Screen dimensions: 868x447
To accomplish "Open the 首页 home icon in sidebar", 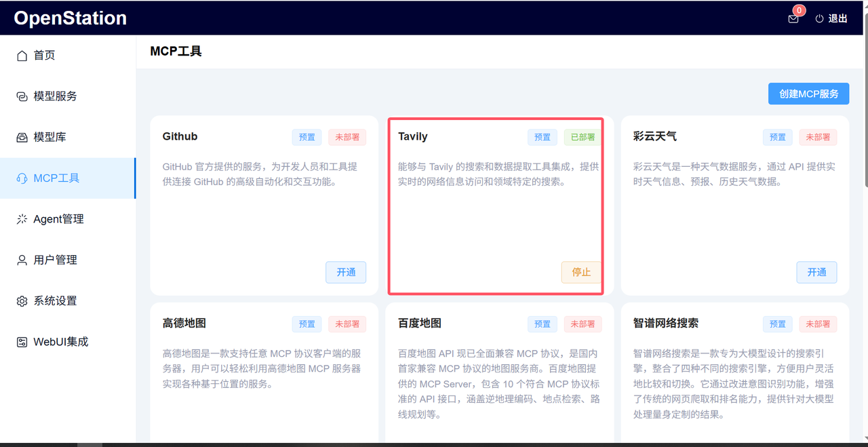I will coord(22,56).
